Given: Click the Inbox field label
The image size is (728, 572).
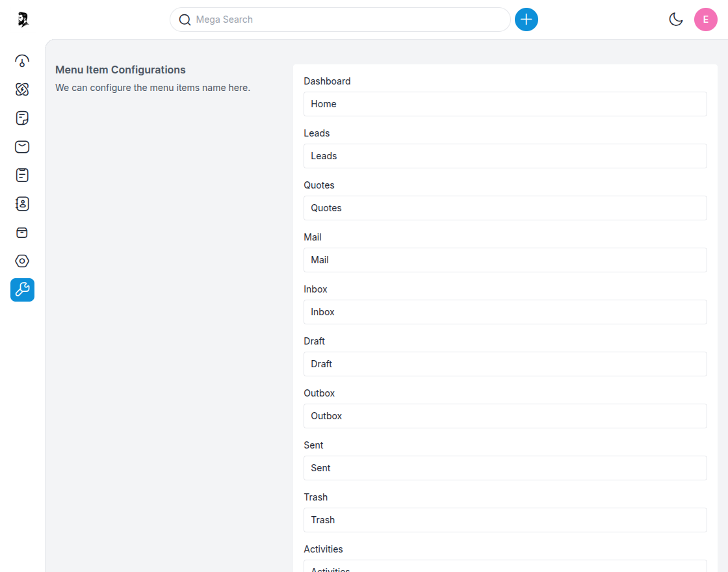Looking at the screenshot, I should tap(315, 289).
